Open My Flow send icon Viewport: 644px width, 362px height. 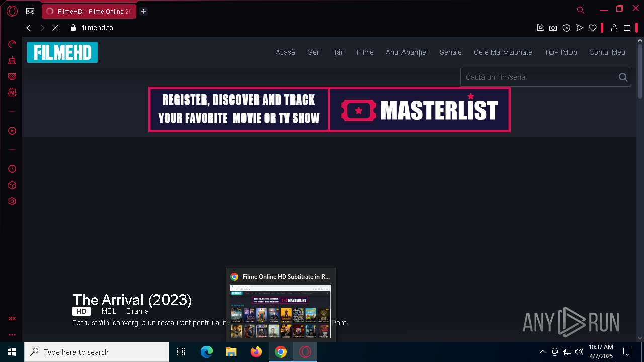point(580,28)
